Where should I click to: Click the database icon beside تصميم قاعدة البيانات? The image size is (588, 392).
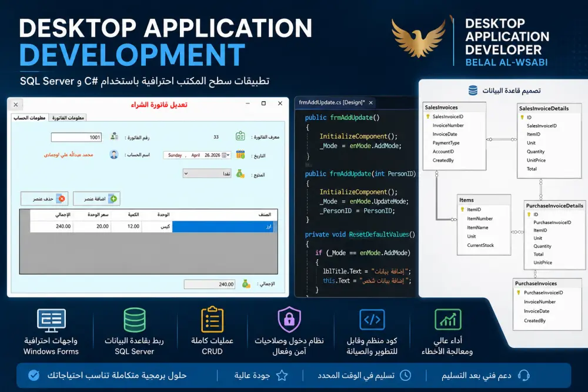tap(473, 91)
